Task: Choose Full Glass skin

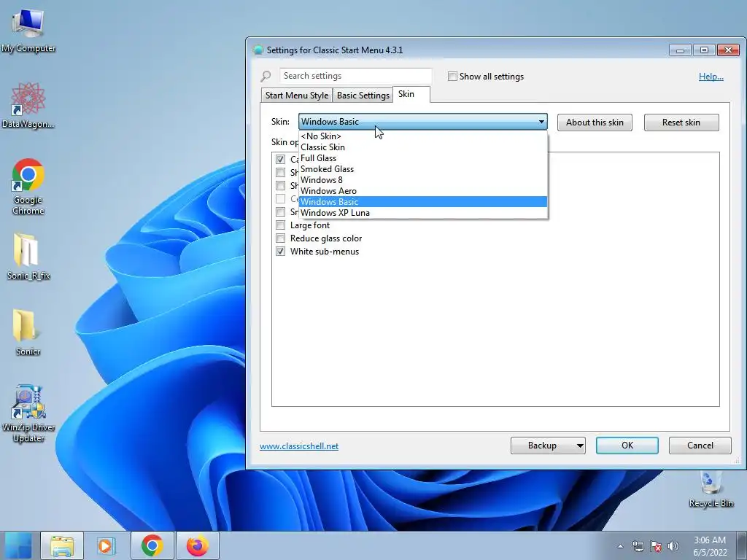Action: coord(423,158)
